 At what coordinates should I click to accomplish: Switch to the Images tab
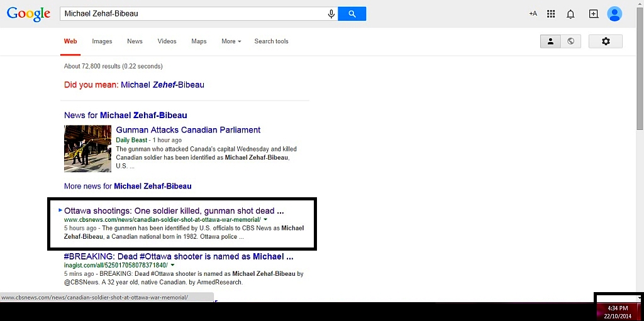point(102,41)
